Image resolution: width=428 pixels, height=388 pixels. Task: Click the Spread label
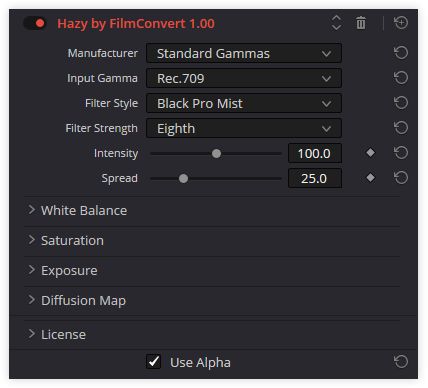(119, 178)
